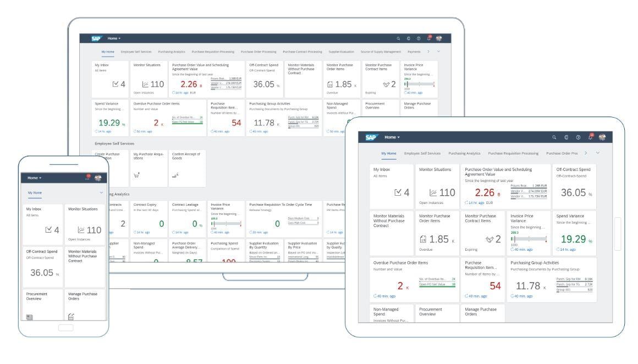Click the icon on Confirm Receipt of Goods tile

(x=175, y=175)
